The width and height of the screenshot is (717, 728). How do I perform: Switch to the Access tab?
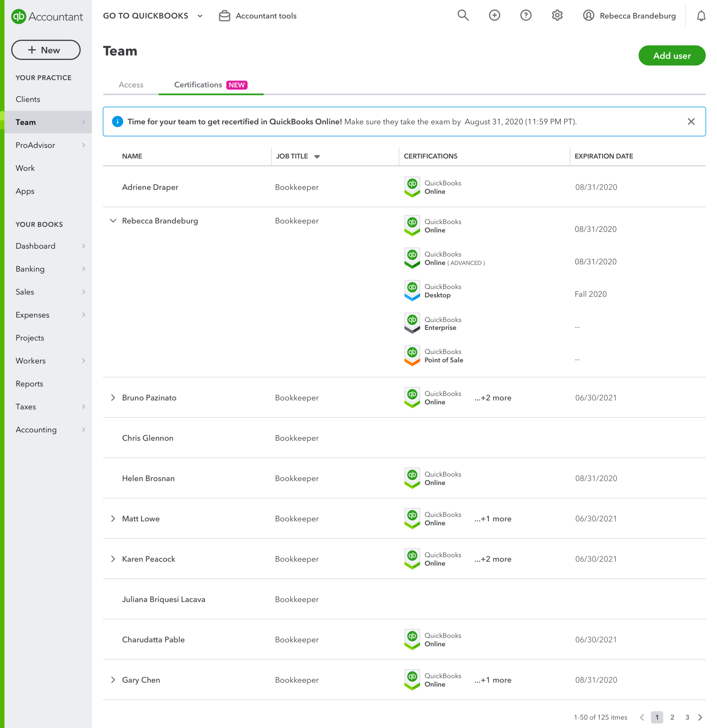click(x=131, y=85)
